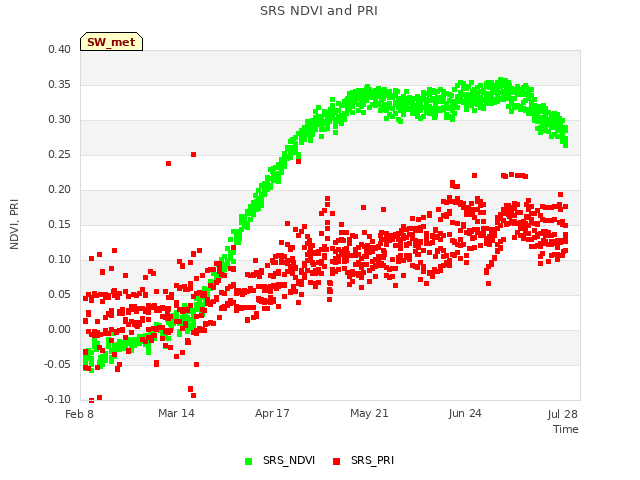The image size is (640, 480).
Task: Click the Mar 14 x-axis label
Action: [x=176, y=413]
